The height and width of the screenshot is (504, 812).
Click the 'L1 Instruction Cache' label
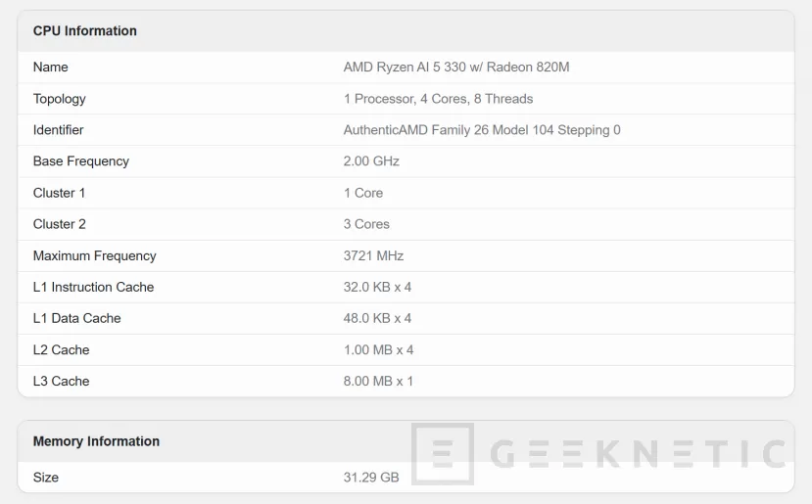[93, 287]
